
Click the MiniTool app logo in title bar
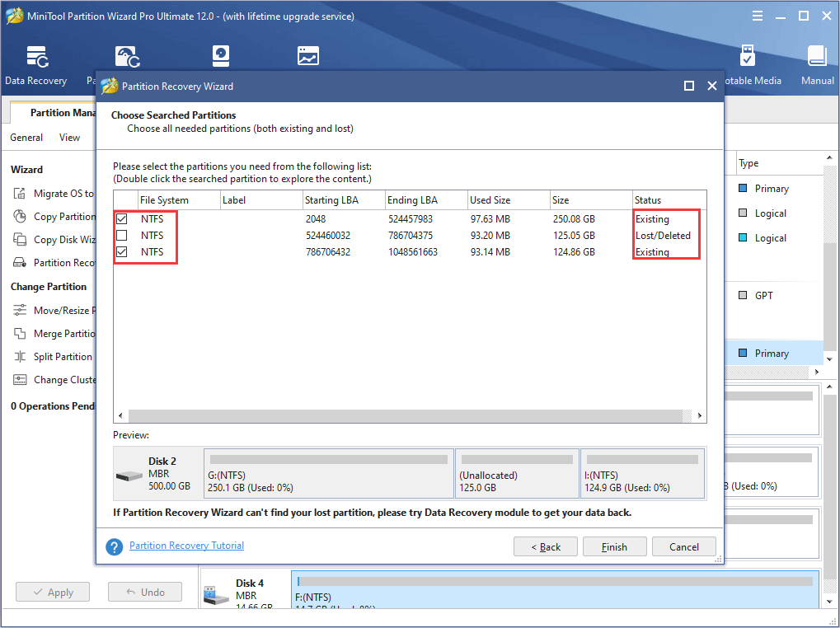coord(15,16)
